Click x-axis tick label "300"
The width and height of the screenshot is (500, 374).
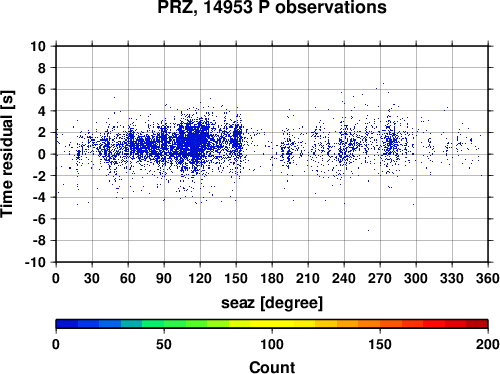416,278
